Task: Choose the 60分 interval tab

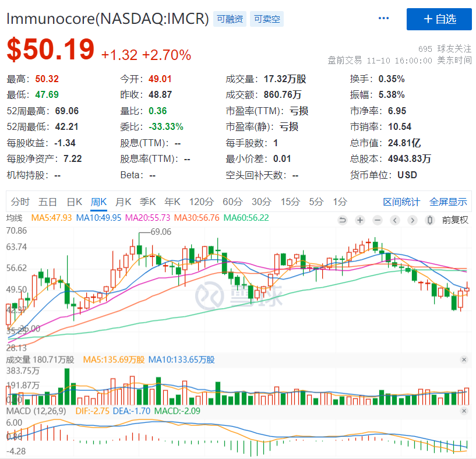Action: 232,202
